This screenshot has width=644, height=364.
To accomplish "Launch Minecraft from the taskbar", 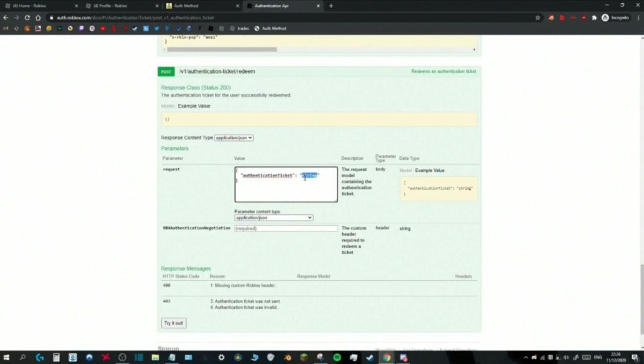I will [304, 358].
